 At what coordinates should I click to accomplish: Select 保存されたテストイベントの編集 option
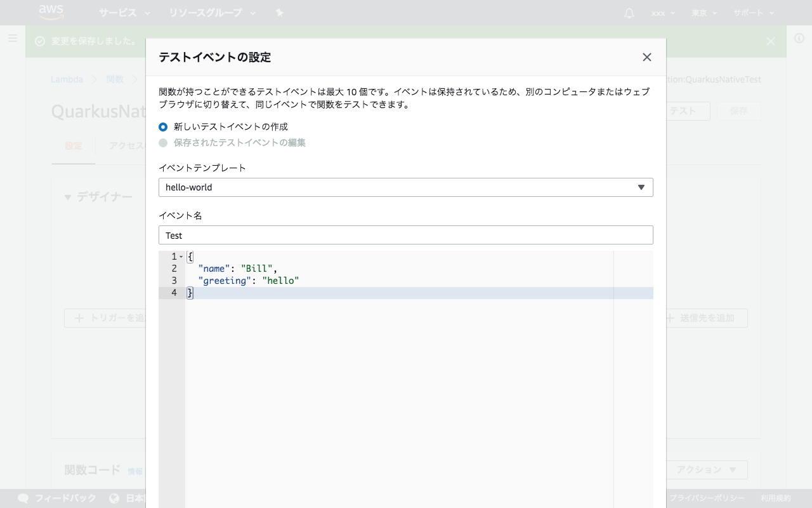pos(162,142)
